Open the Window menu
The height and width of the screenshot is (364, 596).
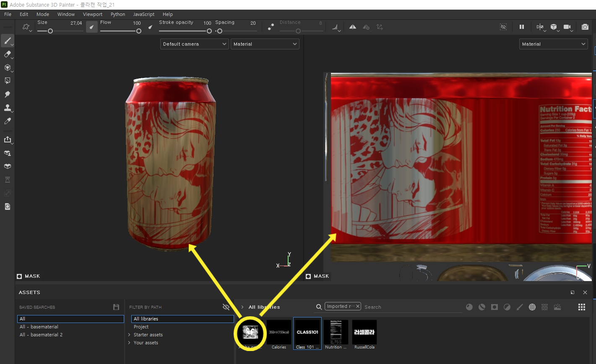point(66,14)
